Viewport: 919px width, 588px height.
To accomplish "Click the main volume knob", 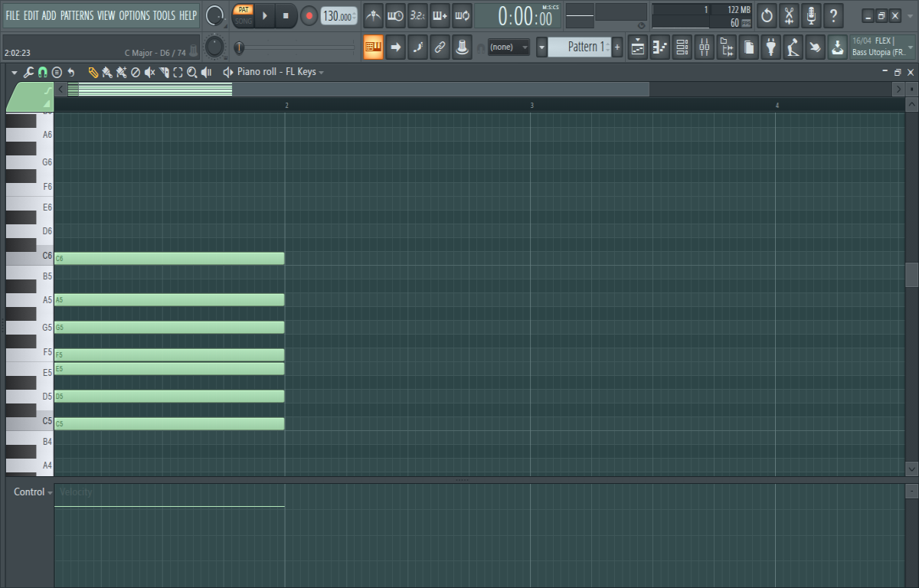I will (x=216, y=15).
